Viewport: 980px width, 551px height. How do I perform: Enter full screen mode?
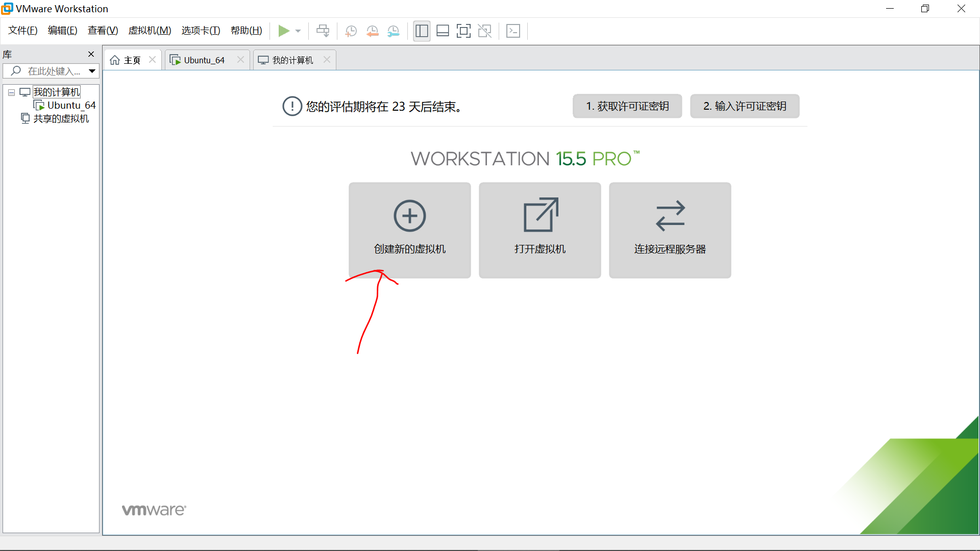(x=463, y=31)
